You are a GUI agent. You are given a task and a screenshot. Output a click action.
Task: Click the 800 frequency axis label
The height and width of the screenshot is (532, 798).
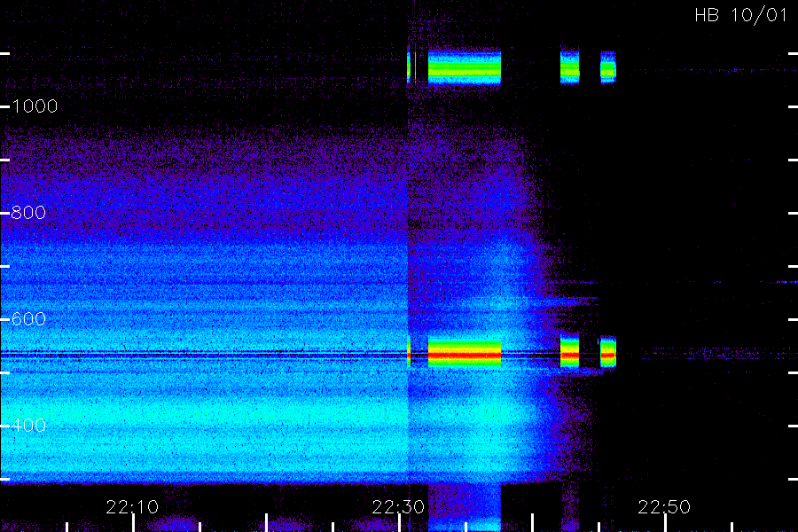28,212
